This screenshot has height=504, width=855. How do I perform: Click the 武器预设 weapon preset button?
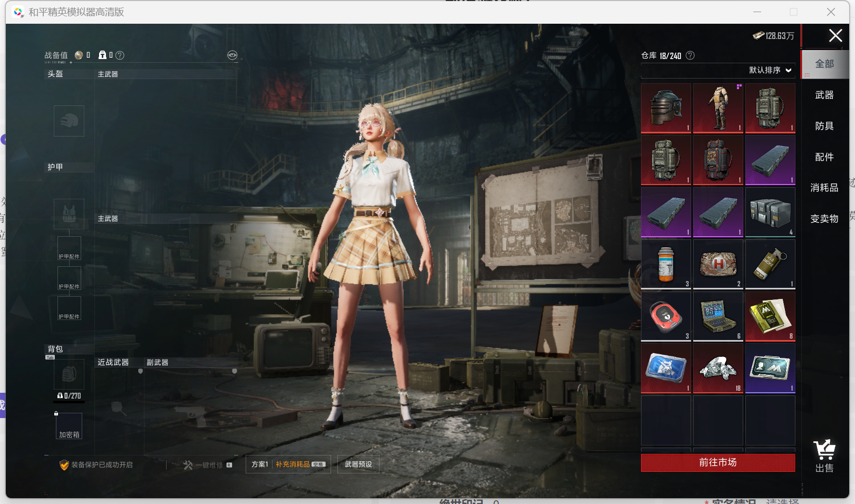[x=358, y=464]
